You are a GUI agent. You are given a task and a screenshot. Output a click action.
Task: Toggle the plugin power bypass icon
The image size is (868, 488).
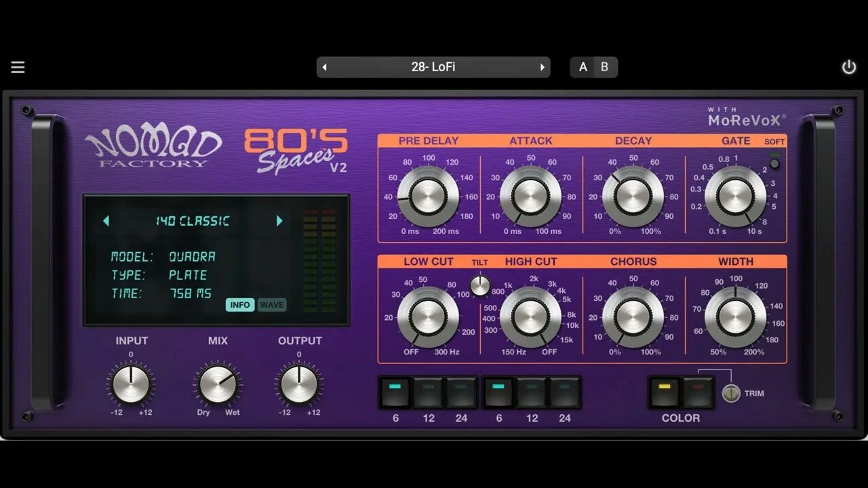[849, 67]
